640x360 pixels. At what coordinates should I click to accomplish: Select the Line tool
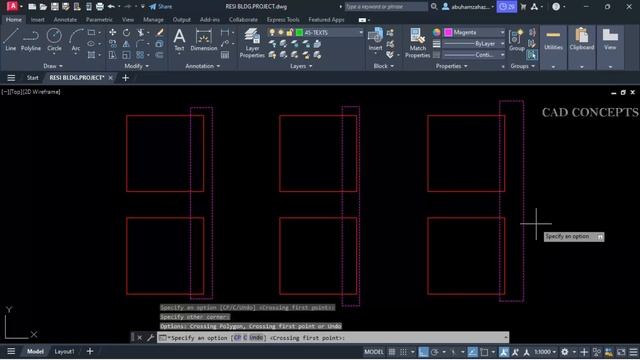(10, 40)
